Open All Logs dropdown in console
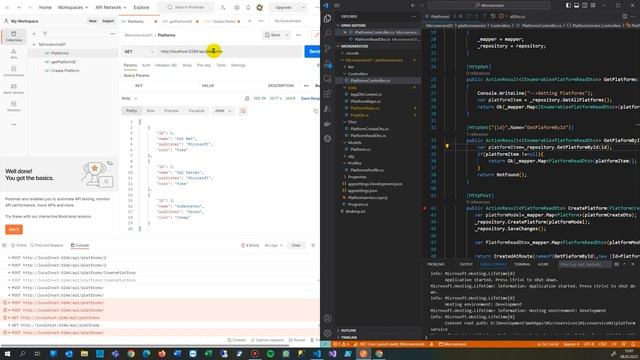 [x=273, y=245]
